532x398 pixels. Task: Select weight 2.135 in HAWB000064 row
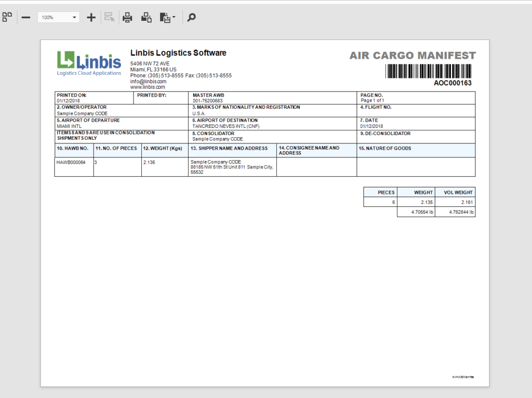tap(149, 163)
